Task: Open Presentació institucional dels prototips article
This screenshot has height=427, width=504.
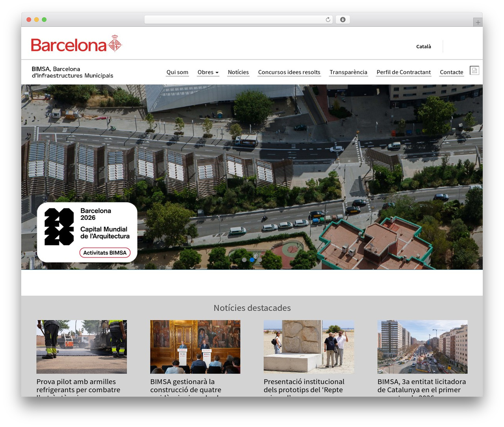Action: pos(304,386)
